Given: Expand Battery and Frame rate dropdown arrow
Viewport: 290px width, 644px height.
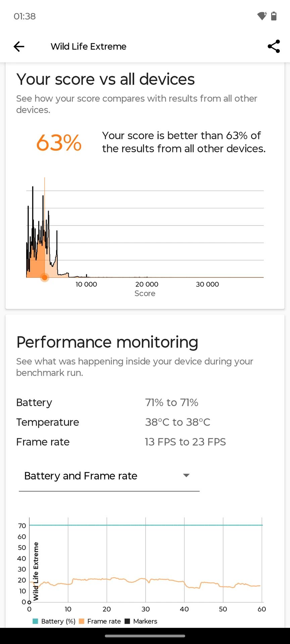Looking at the screenshot, I should pyautogui.click(x=186, y=475).
